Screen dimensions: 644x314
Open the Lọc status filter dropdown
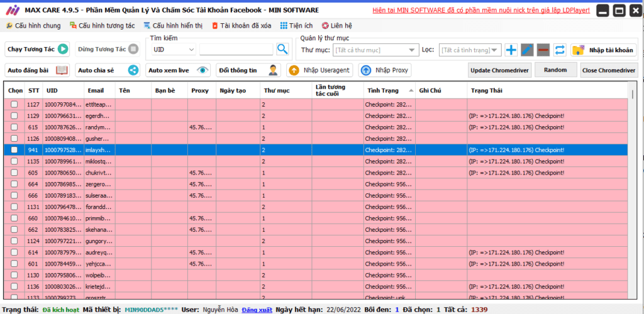click(470, 50)
